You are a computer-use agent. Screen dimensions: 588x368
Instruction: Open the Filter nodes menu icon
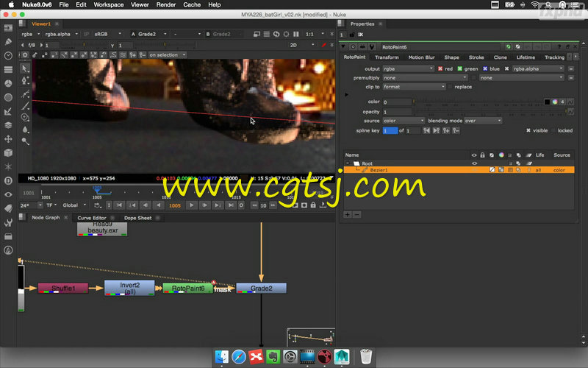point(8,97)
